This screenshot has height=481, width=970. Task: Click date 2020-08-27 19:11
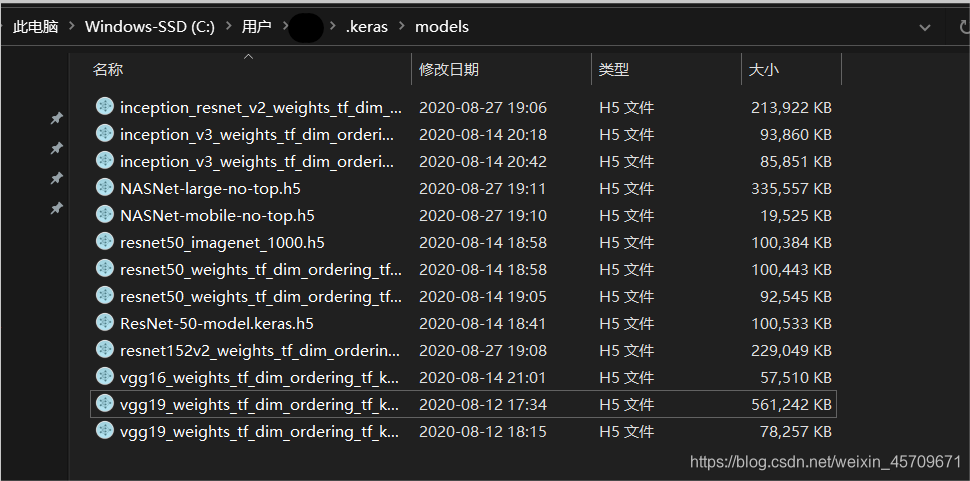pyautogui.click(x=483, y=189)
